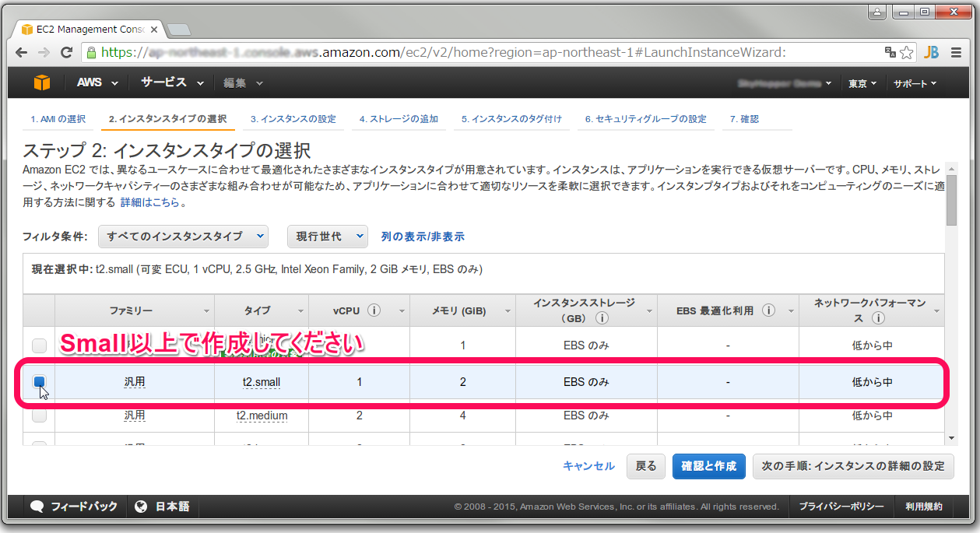Open the サポート dropdown
Image resolution: width=980 pixels, height=533 pixels.
pyautogui.click(x=915, y=83)
